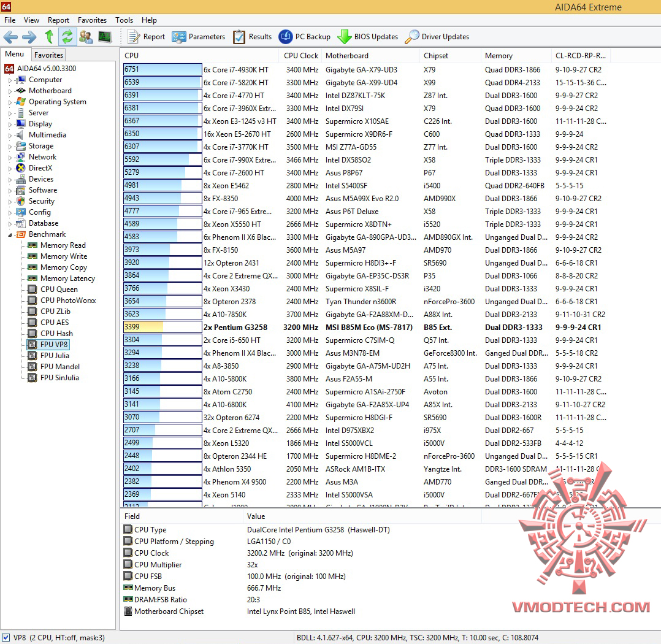The height and width of the screenshot is (644, 661).
Task: Expand the Storage tree node
Action: pyautogui.click(x=10, y=147)
